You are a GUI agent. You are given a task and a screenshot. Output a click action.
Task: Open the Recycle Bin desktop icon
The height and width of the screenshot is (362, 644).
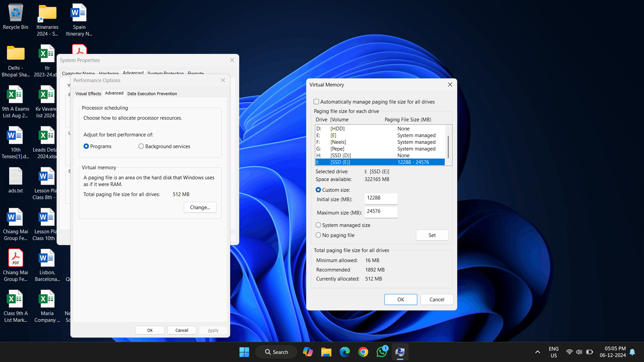pos(15,13)
